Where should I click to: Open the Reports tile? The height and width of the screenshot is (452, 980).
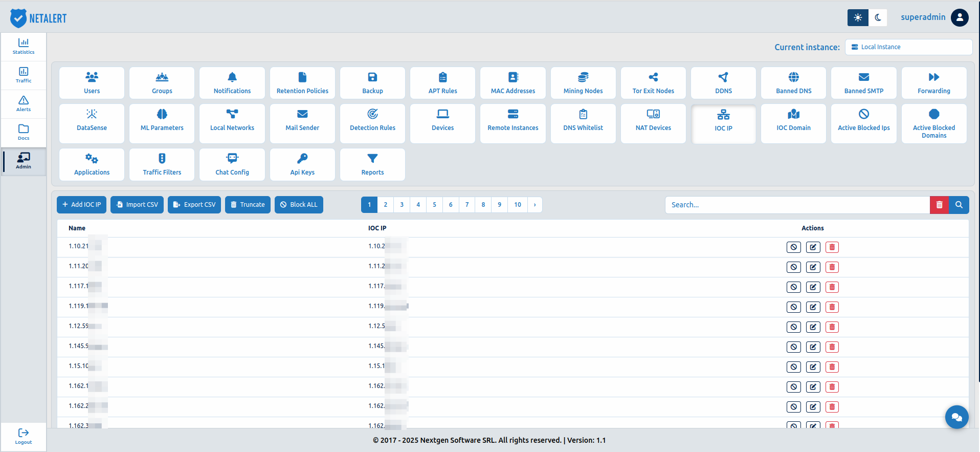tap(372, 164)
